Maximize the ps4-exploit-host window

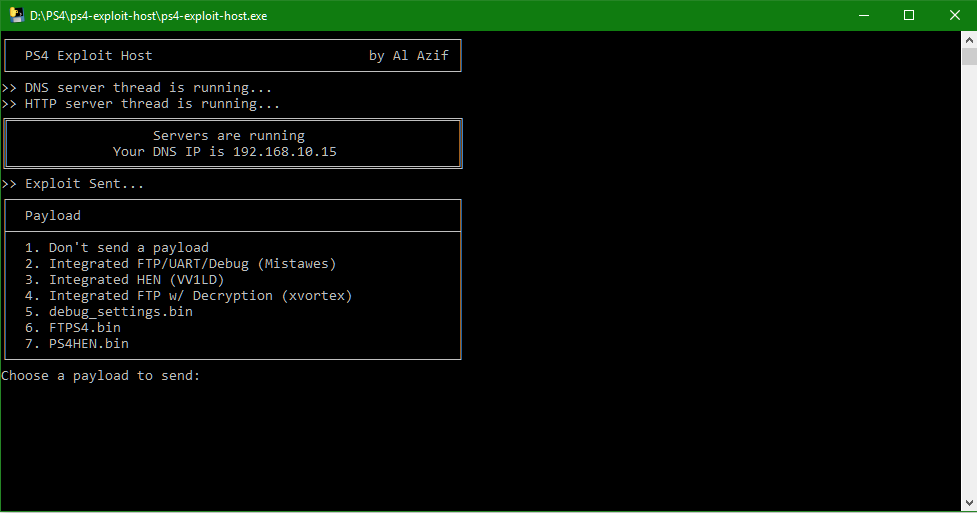point(909,16)
